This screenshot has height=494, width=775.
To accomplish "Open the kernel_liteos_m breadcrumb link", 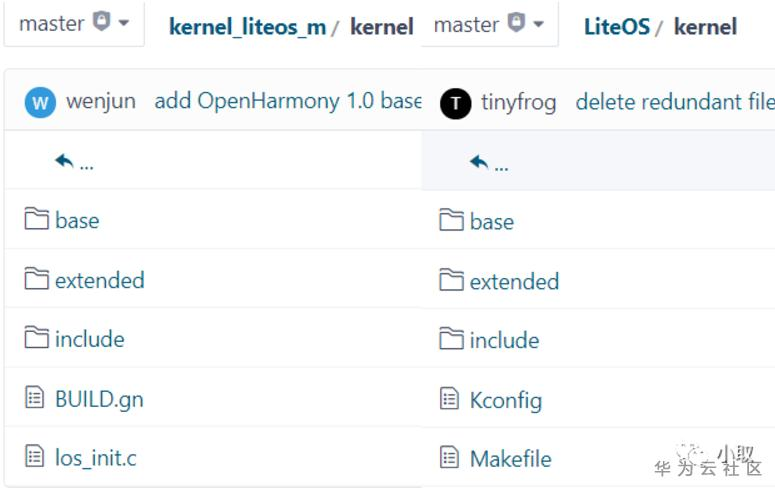I will (x=247, y=27).
